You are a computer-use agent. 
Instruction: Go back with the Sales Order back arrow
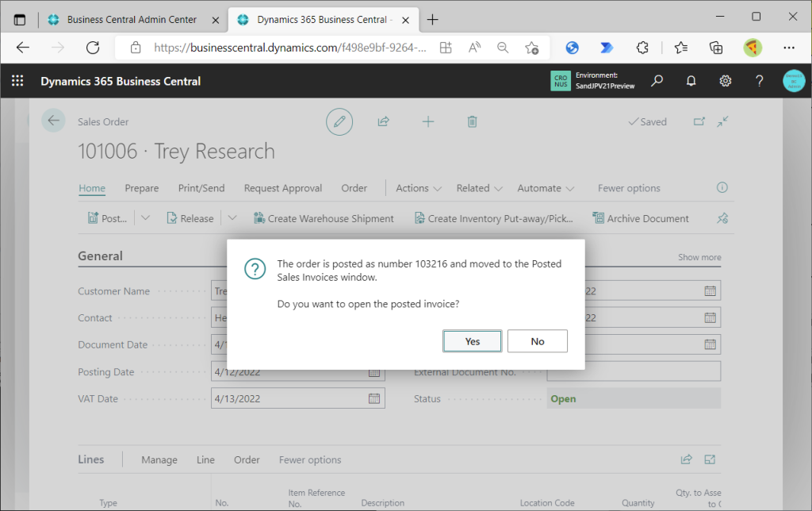click(x=53, y=121)
